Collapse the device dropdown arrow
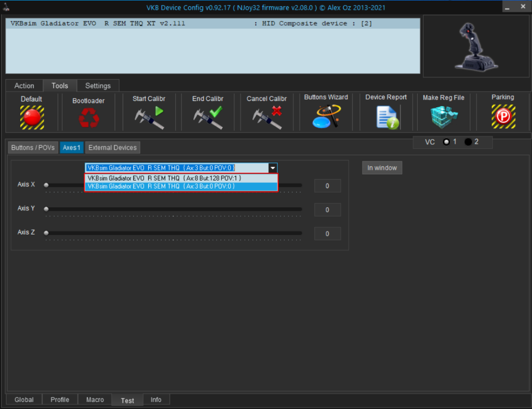This screenshot has height=409, width=532. tap(272, 168)
